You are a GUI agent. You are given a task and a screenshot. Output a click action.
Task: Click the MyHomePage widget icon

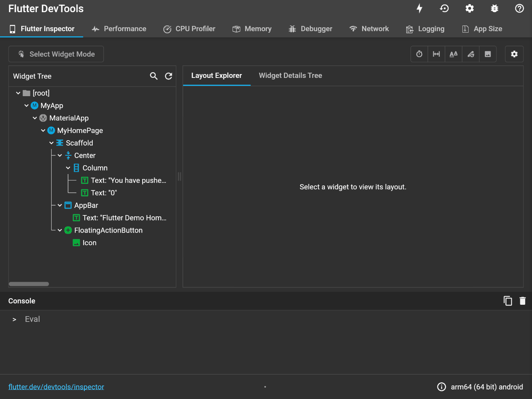tap(51, 131)
